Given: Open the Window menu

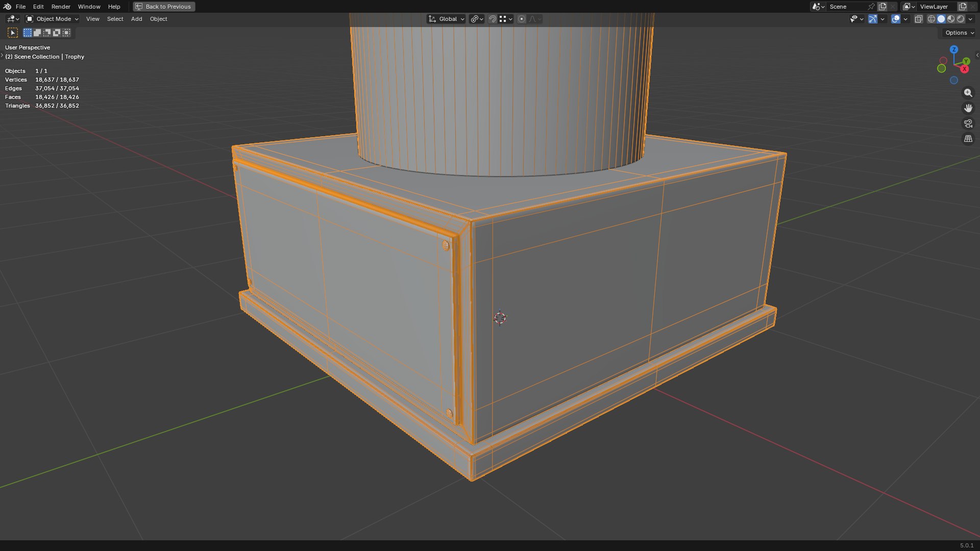Looking at the screenshot, I should point(89,7).
